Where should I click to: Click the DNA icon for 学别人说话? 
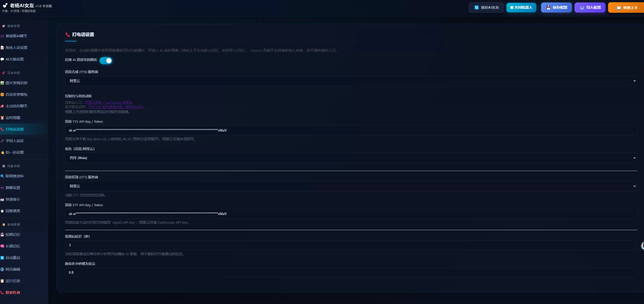pos(2,141)
